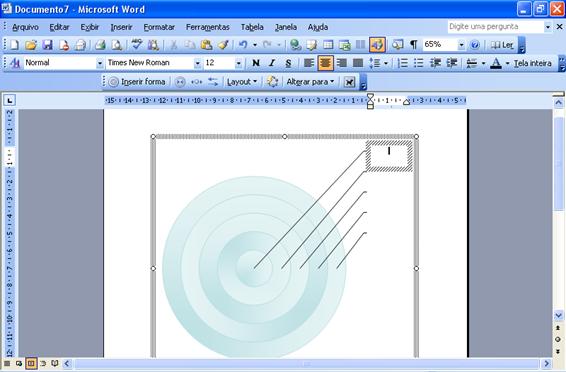
Task: Click the Tela inteira button
Action: click(533, 64)
